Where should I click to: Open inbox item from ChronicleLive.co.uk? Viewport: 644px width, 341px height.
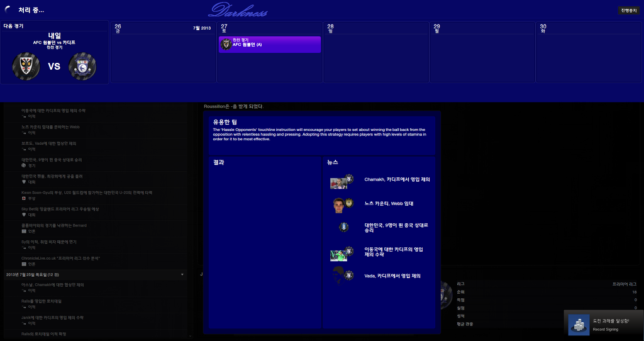(x=96, y=261)
